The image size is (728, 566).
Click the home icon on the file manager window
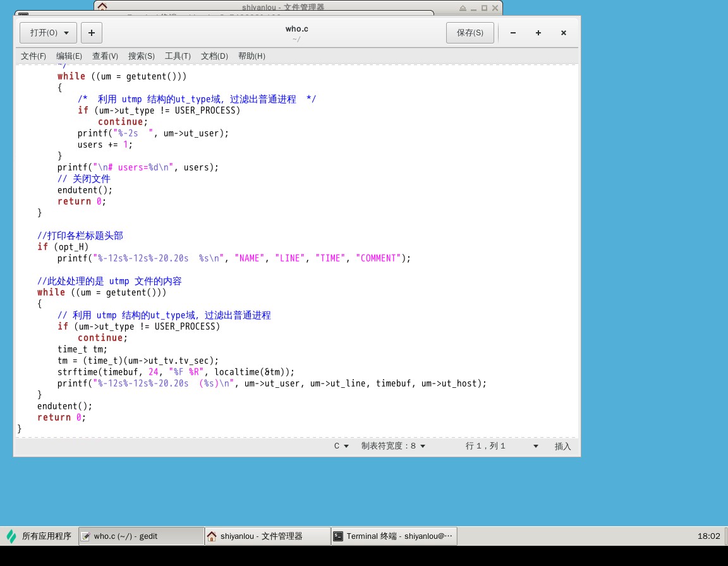click(102, 6)
